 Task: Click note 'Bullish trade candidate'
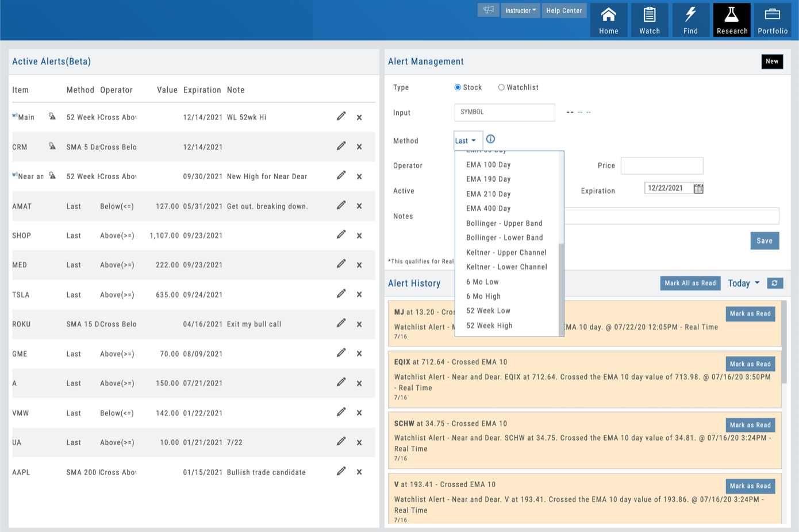[x=266, y=472]
